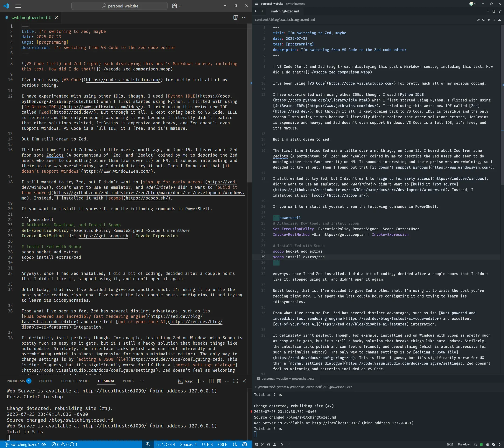Image resolution: width=504 pixels, height=448 pixels.
Task: Open the debugger bug icon in Zed status bar
Action: coord(487,444)
